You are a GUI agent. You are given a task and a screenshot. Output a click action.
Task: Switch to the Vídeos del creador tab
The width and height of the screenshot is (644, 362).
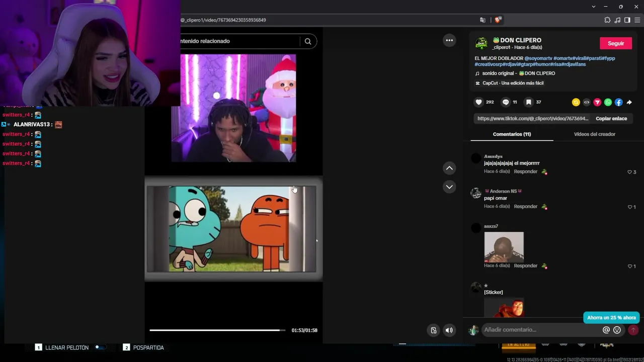595,134
